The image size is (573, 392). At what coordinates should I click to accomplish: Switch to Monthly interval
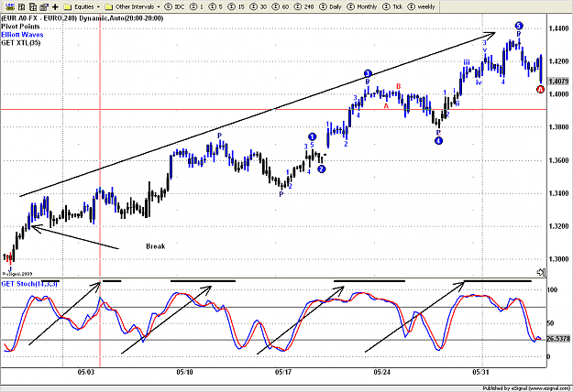coord(361,6)
